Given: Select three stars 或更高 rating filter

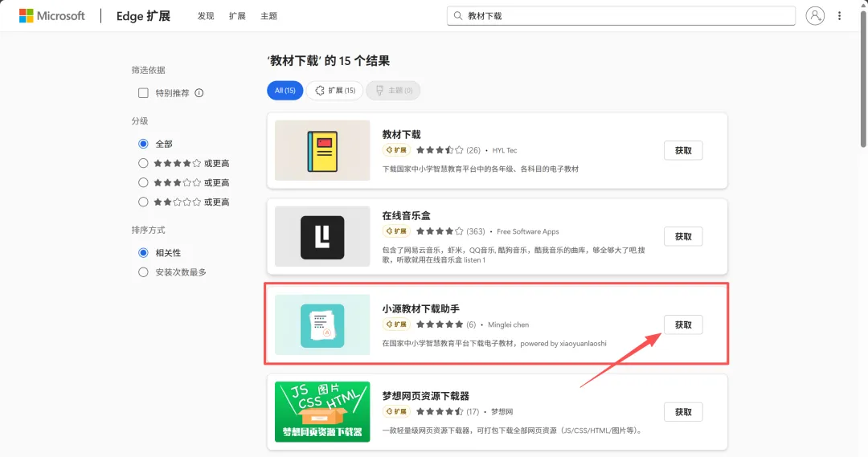Looking at the screenshot, I should (x=143, y=182).
